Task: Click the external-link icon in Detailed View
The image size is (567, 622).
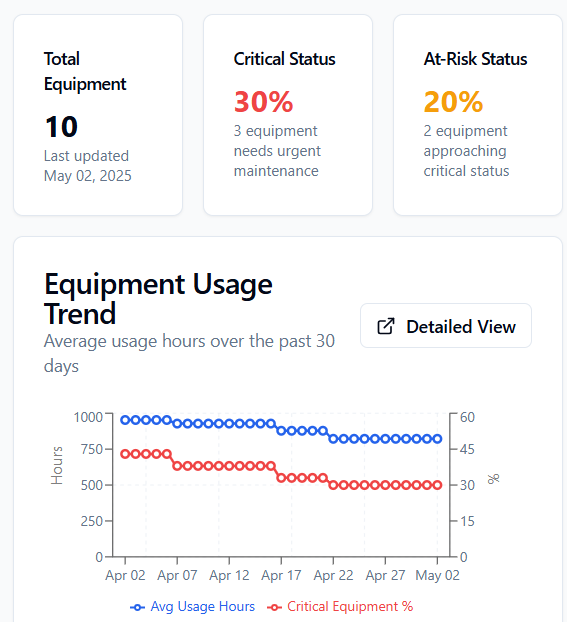Action: coord(386,326)
